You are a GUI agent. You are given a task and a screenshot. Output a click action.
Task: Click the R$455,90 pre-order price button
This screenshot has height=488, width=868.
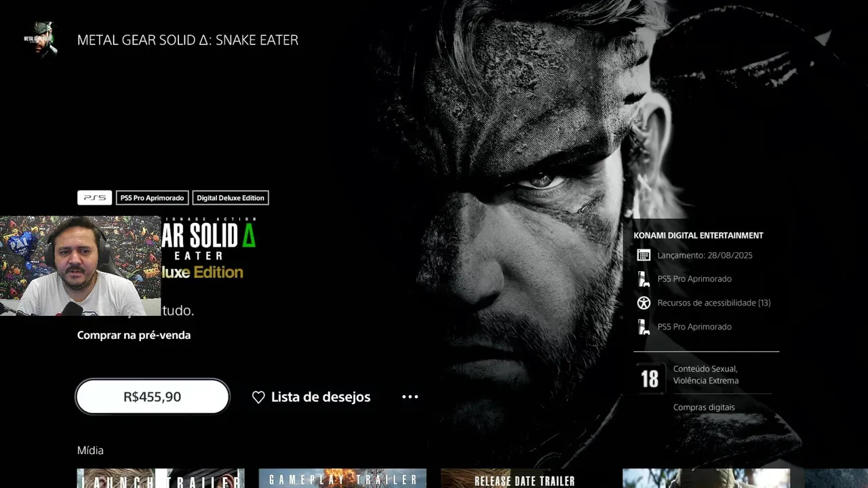coord(153,396)
